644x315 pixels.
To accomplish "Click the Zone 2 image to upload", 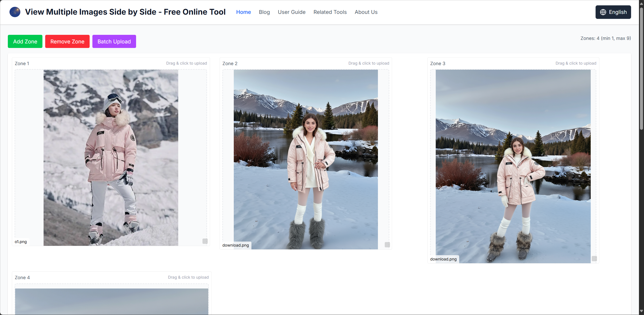I will [306, 160].
